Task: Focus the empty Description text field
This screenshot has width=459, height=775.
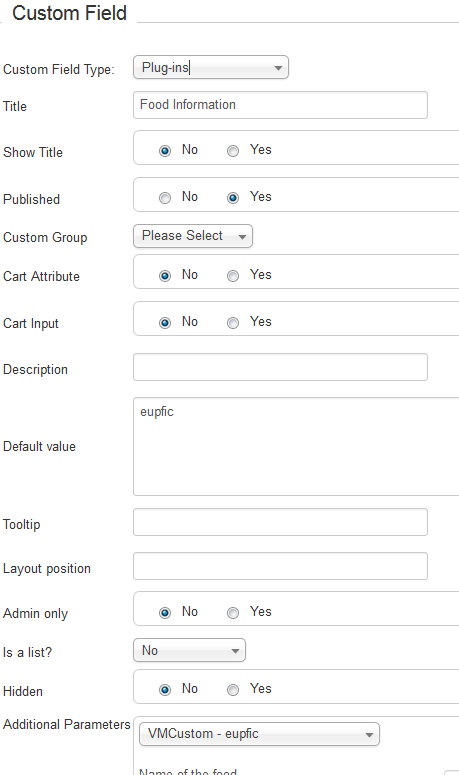Action: [280, 367]
